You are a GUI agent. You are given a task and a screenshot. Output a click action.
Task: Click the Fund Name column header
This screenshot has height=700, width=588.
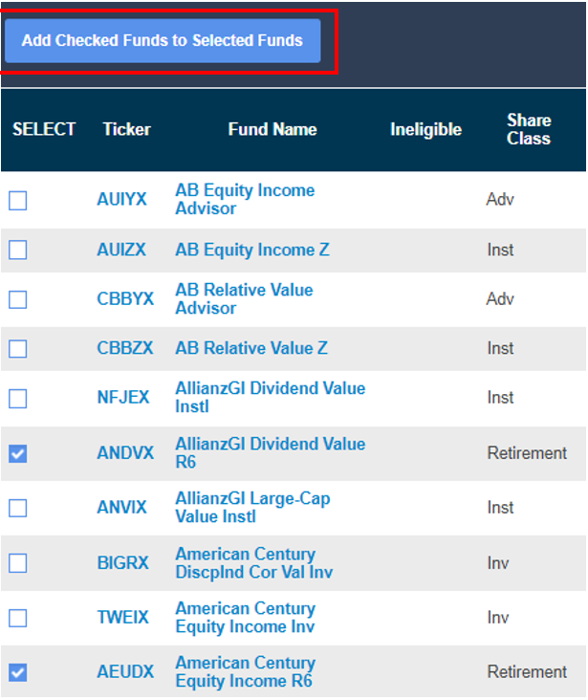point(272,129)
